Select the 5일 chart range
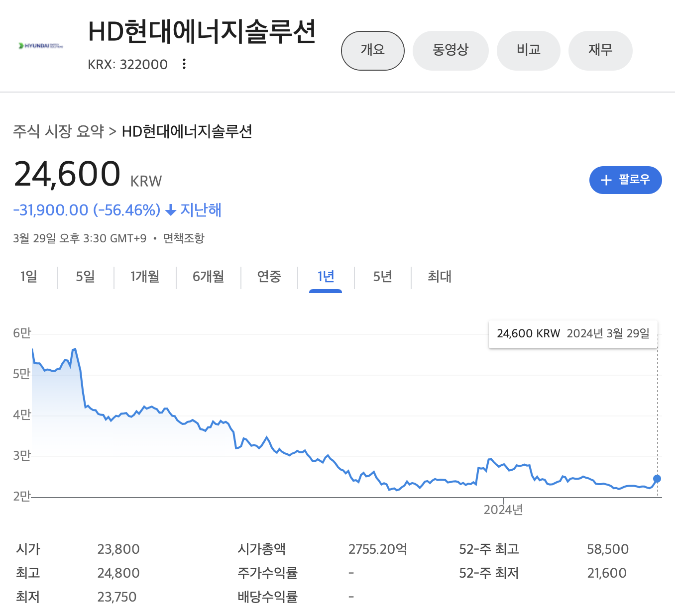The image size is (675, 616). point(86,276)
